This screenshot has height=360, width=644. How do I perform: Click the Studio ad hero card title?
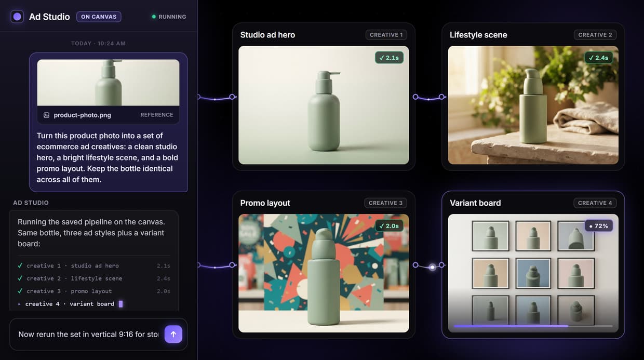click(x=267, y=35)
